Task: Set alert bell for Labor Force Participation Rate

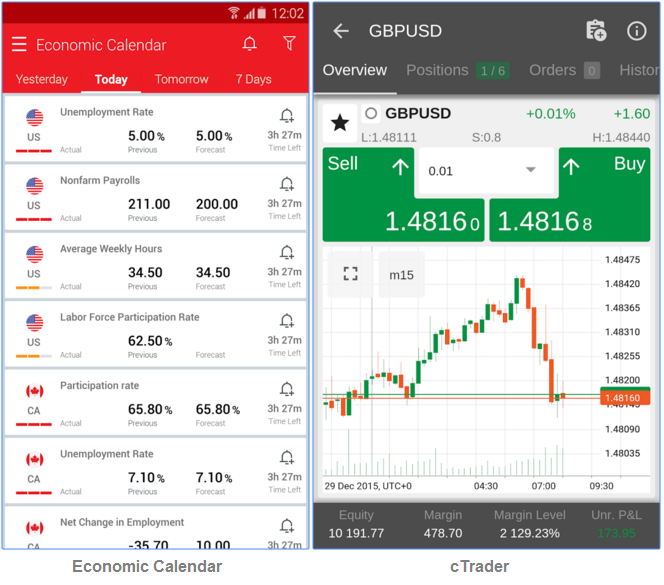Action: click(x=287, y=321)
